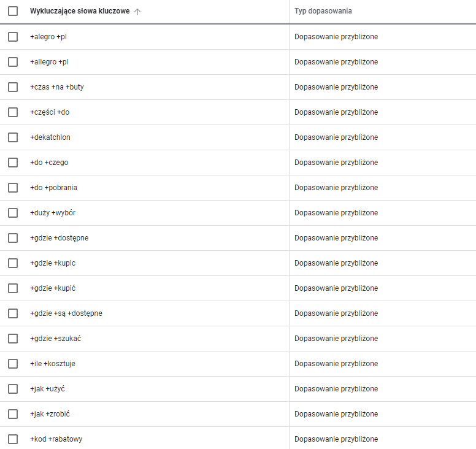
Task: Sort by Wykluczające słowa kluczowe column header
Action: [80, 11]
